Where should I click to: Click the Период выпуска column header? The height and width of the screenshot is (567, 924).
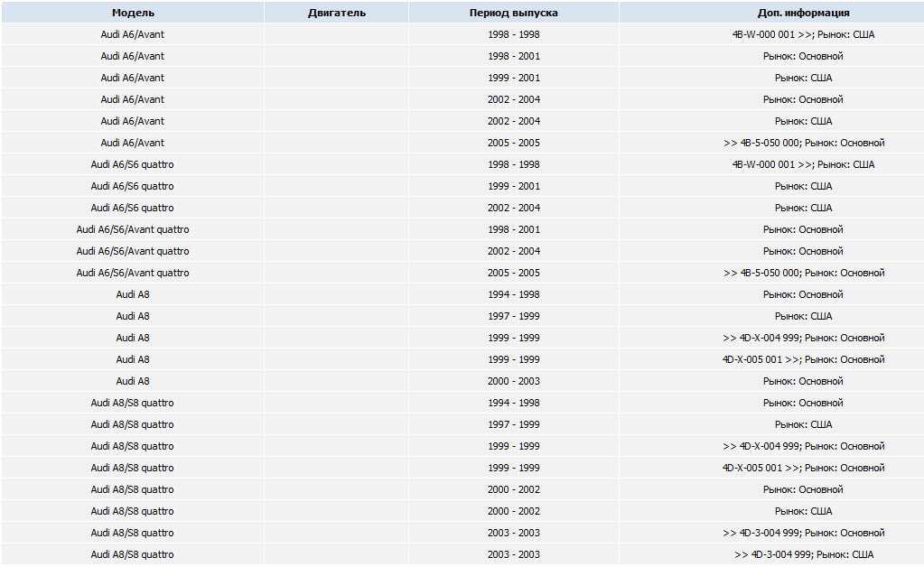[513, 13]
